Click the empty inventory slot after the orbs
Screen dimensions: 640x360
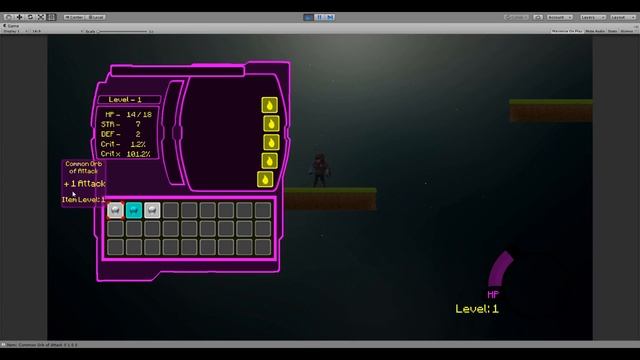(171, 210)
